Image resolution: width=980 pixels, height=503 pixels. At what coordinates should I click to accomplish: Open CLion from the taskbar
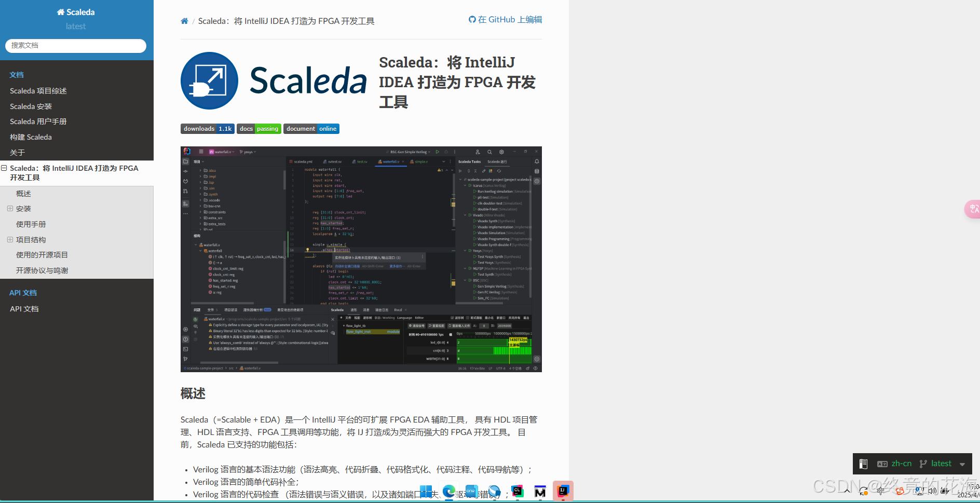tap(518, 491)
